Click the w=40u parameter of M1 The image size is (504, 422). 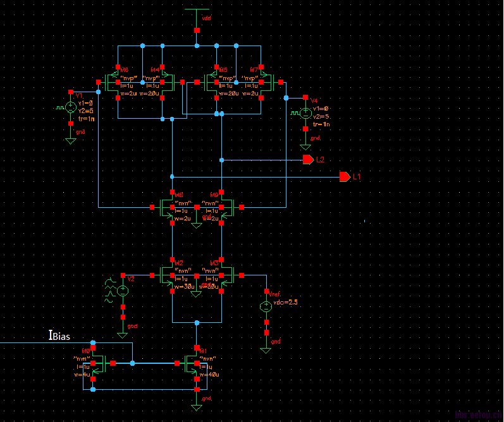tap(209, 375)
